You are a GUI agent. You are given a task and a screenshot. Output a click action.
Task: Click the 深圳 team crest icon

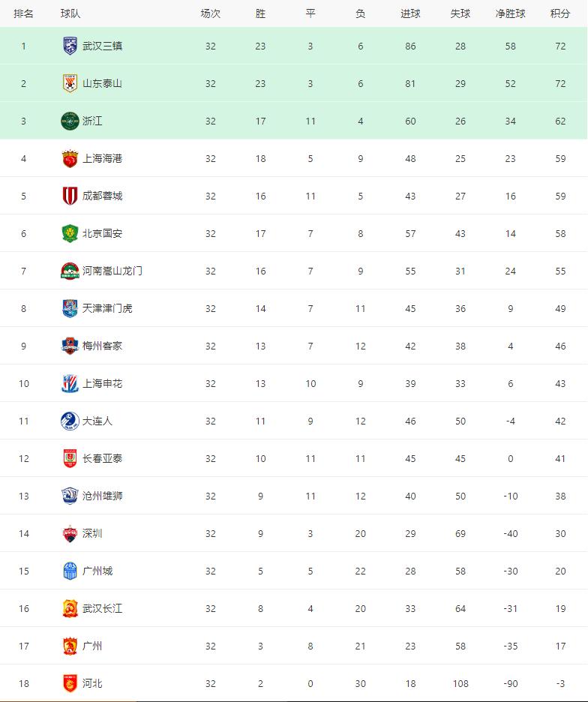[x=70, y=533]
